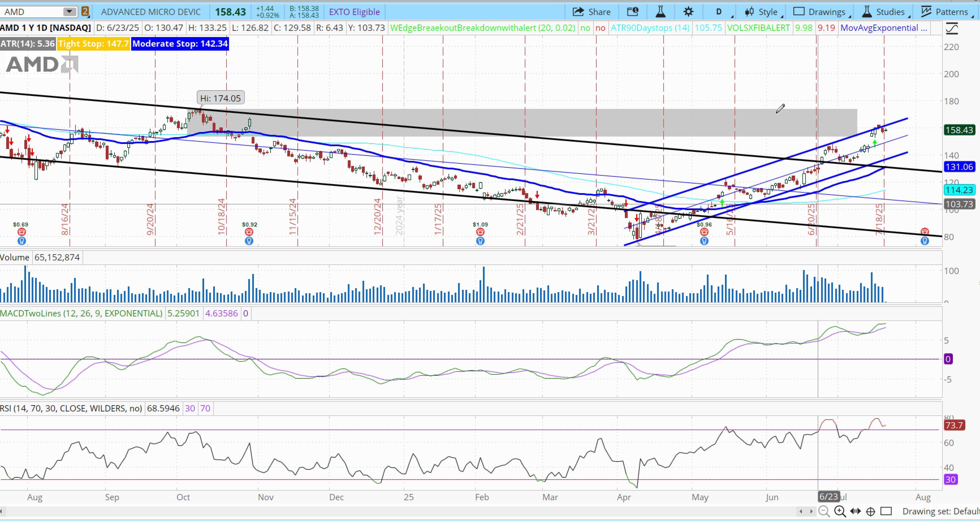This screenshot has width=980, height=522.
Task: Click the horizontal expand arrows icon
Action: pyautogui.click(x=855, y=511)
